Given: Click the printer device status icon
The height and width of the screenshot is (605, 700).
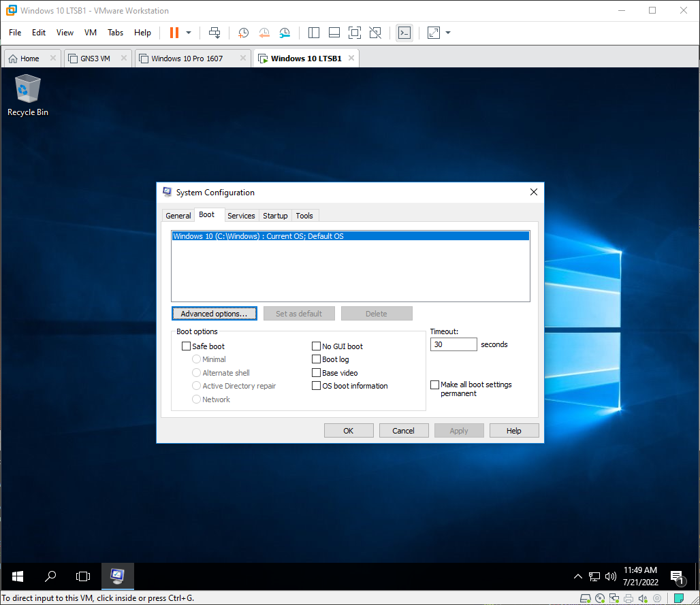Looking at the screenshot, I should [x=629, y=598].
